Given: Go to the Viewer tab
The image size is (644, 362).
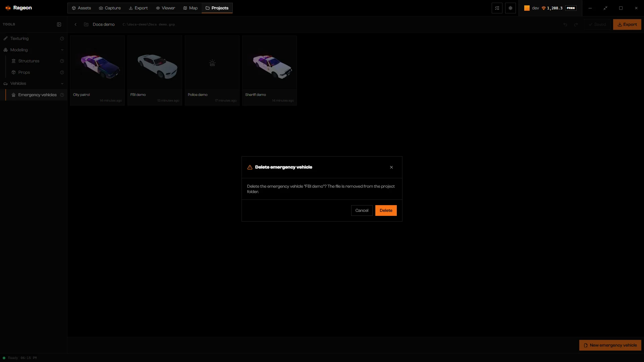Looking at the screenshot, I should pos(165,8).
